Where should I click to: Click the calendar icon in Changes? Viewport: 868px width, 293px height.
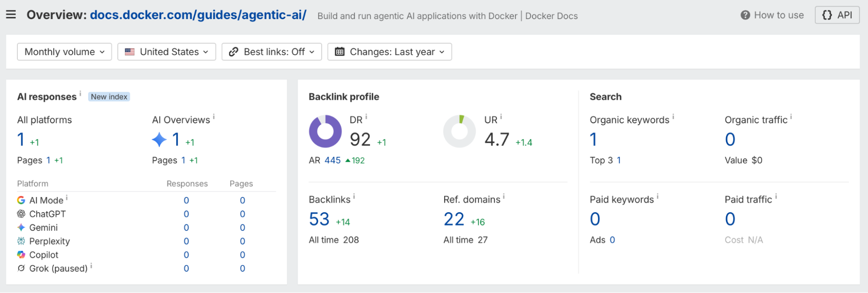340,52
